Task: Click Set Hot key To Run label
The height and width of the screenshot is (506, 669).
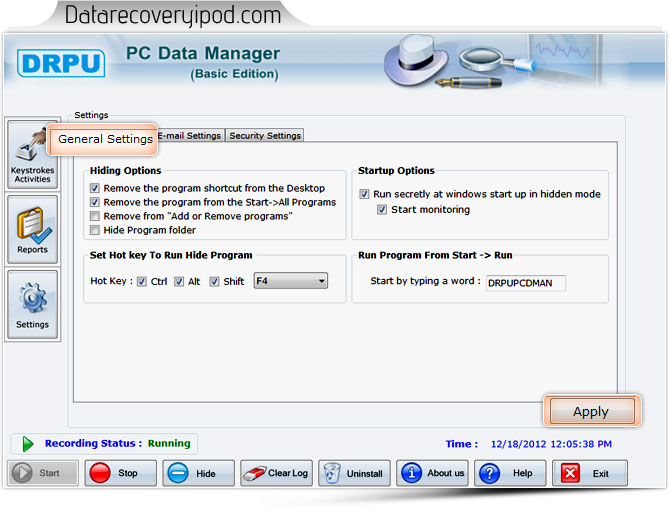Action: click(171, 255)
